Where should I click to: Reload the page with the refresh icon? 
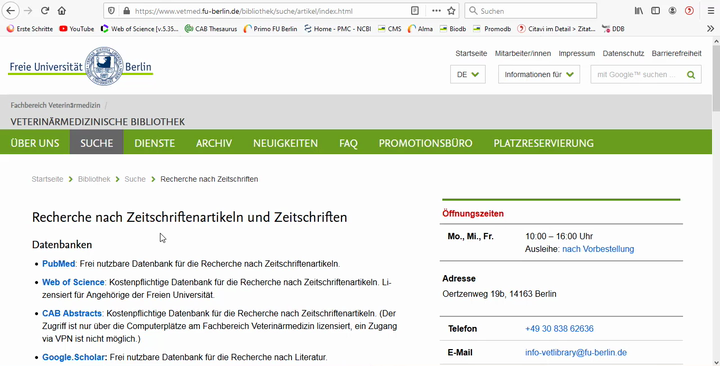click(x=45, y=11)
